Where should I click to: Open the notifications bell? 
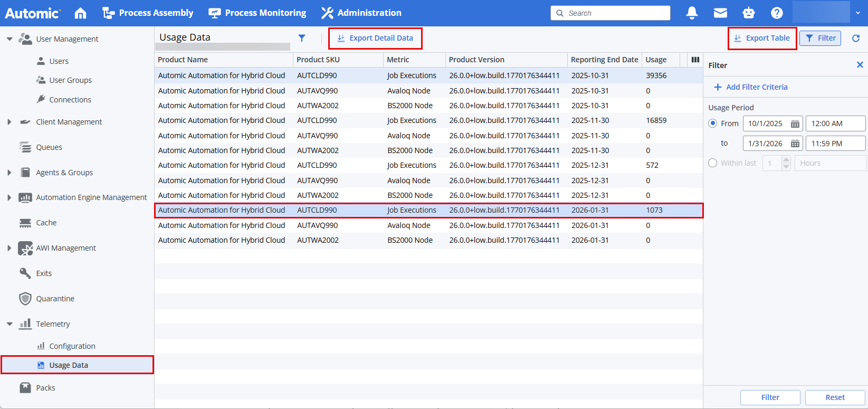tap(692, 13)
